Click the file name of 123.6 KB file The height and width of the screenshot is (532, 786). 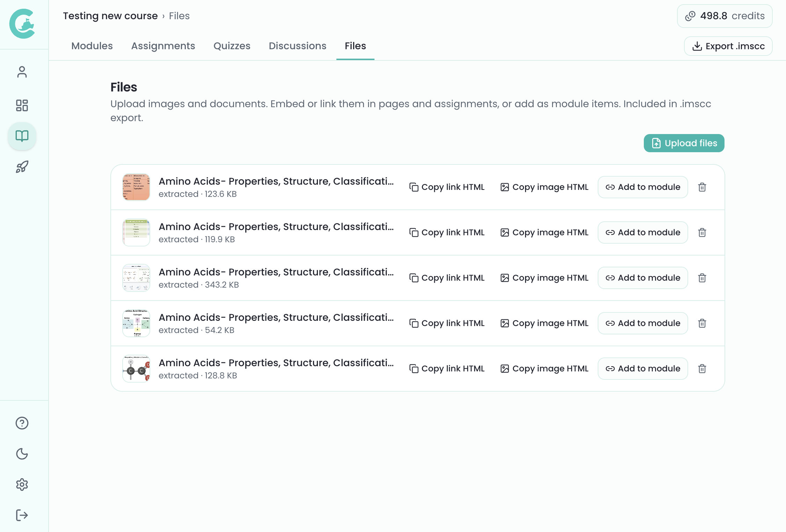point(276,181)
